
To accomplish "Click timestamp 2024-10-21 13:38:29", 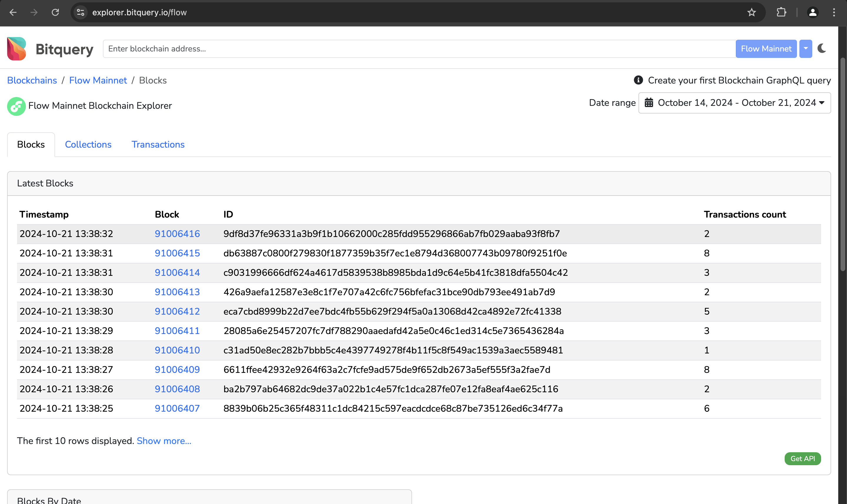I will (x=66, y=331).
